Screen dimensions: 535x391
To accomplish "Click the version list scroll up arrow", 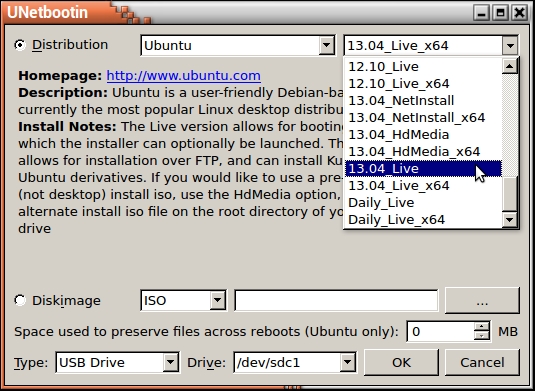I will tap(510, 66).
